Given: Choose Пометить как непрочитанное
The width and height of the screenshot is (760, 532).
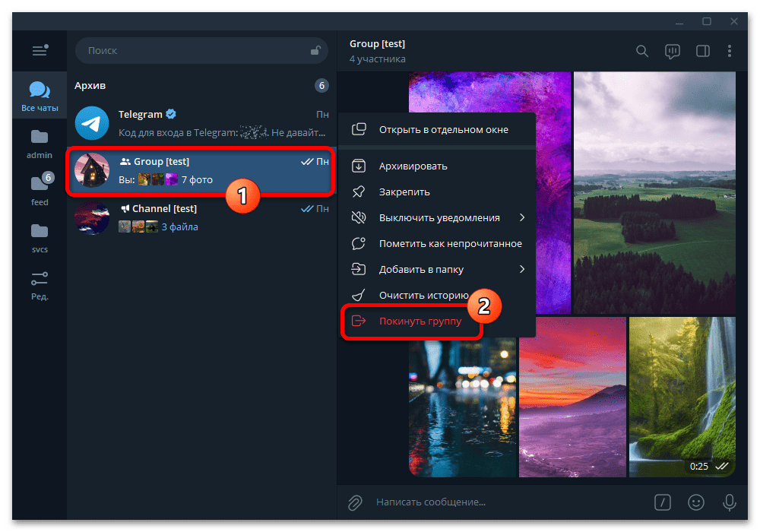Looking at the screenshot, I should click(x=437, y=243).
